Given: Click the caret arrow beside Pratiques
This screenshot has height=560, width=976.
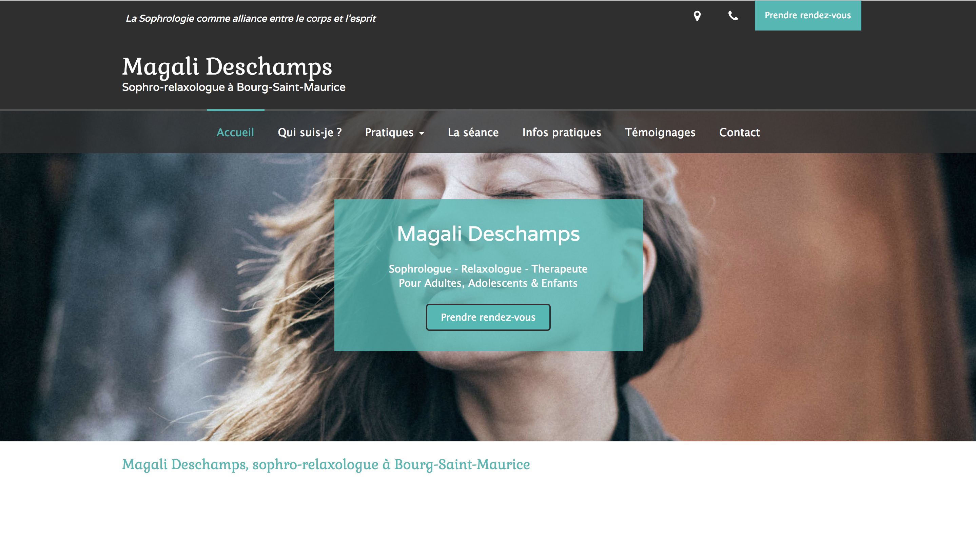Looking at the screenshot, I should point(422,133).
